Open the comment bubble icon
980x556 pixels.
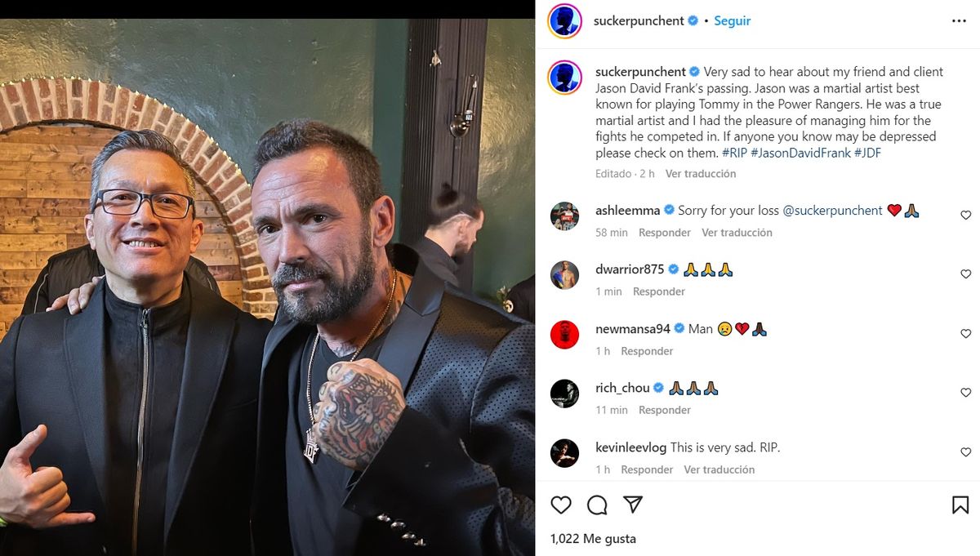coord(597,505)
